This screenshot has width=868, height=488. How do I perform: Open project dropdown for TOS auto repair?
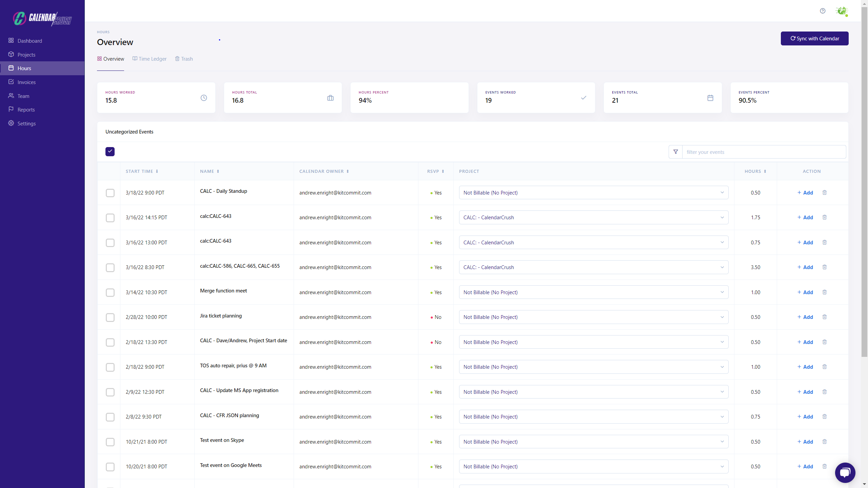(593, 367)
